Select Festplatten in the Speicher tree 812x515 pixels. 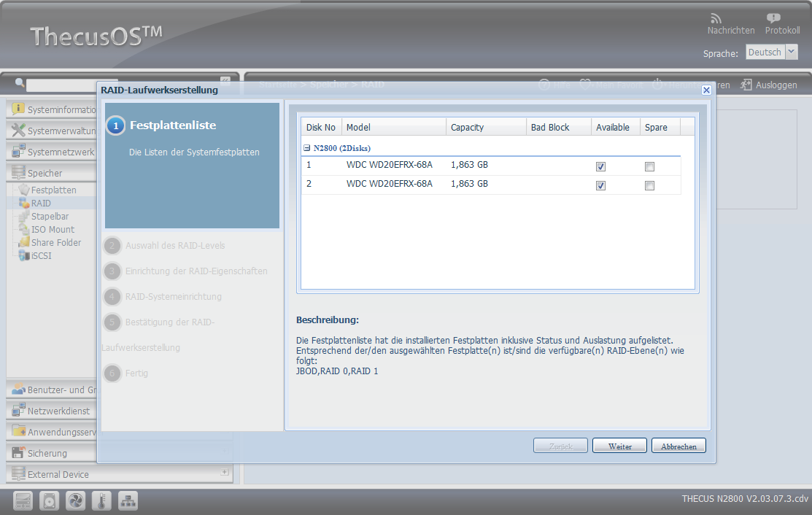click(53, 190)
